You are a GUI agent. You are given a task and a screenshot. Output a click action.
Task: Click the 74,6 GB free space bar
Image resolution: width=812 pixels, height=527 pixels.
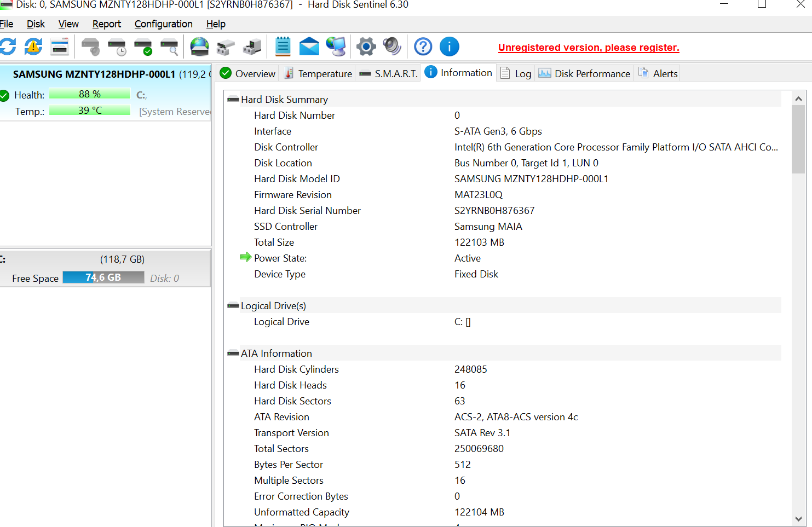pos(103,277)
